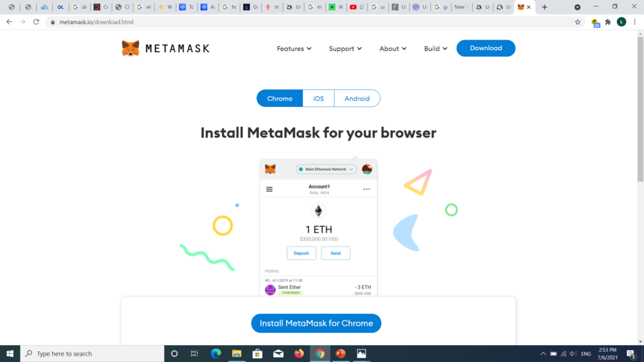Show hidden system tray icons
Viewport: 644px width, 362px height.
point(543,354)
